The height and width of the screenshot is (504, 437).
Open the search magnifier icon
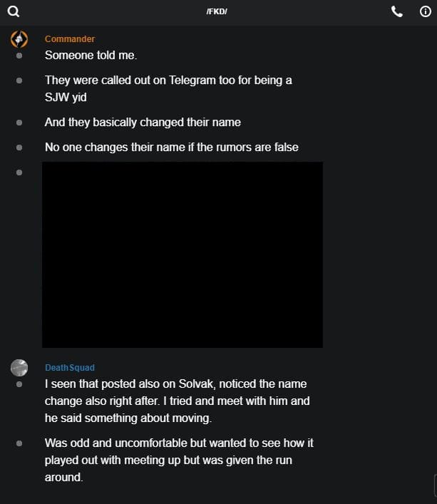point(13,11)
